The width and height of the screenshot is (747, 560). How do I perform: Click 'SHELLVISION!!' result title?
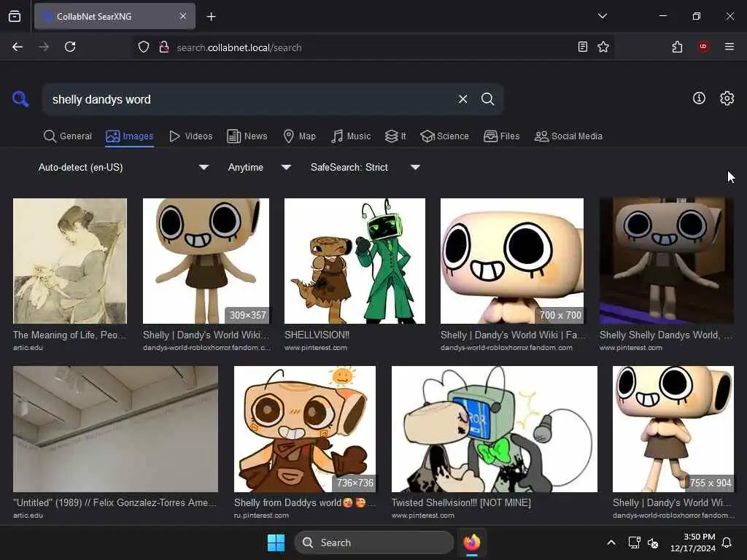[317, 335]
